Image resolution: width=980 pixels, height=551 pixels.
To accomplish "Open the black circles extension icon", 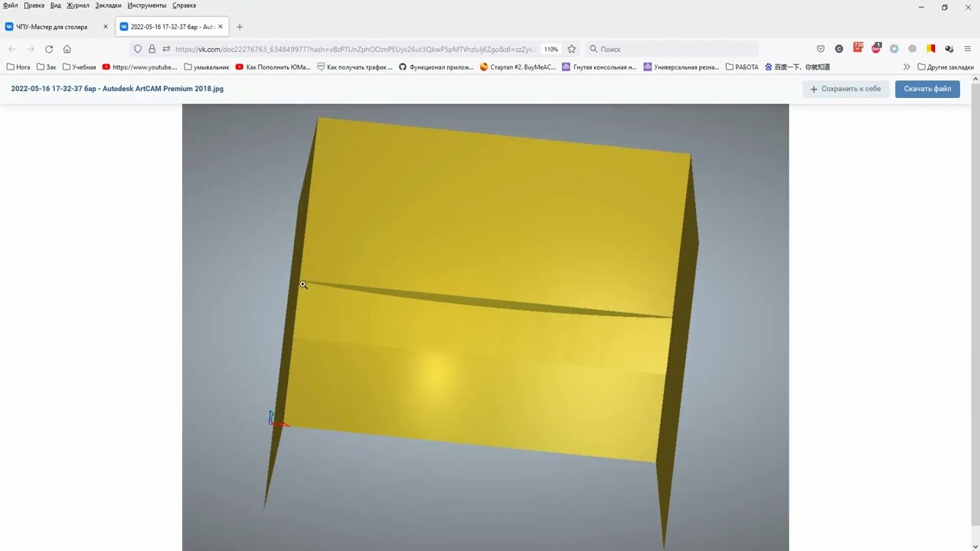I will pos(949,49).
